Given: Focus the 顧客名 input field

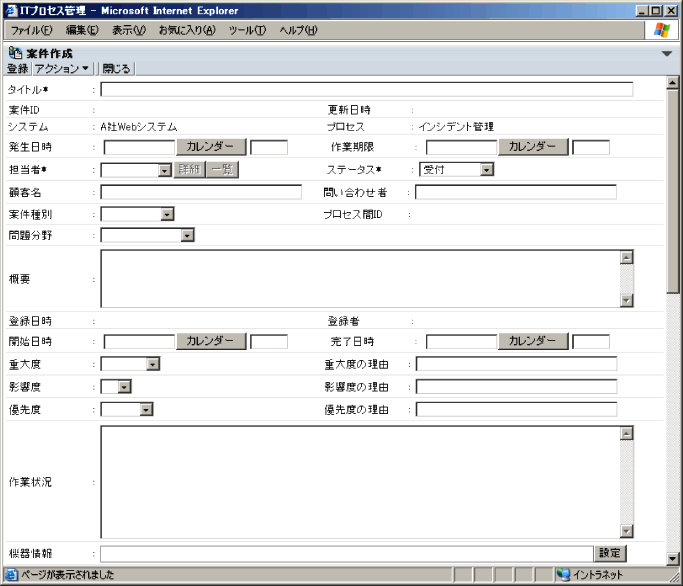Looking at the screenshot, I should point(201,192).
